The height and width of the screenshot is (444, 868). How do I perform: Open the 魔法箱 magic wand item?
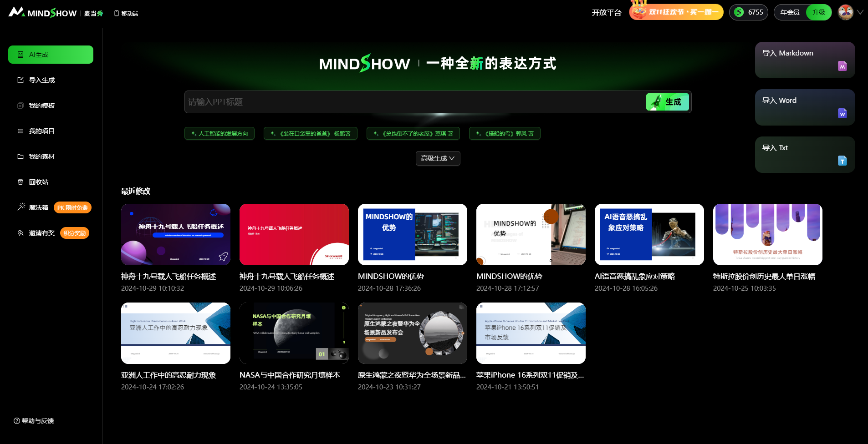tap(33, 207)
